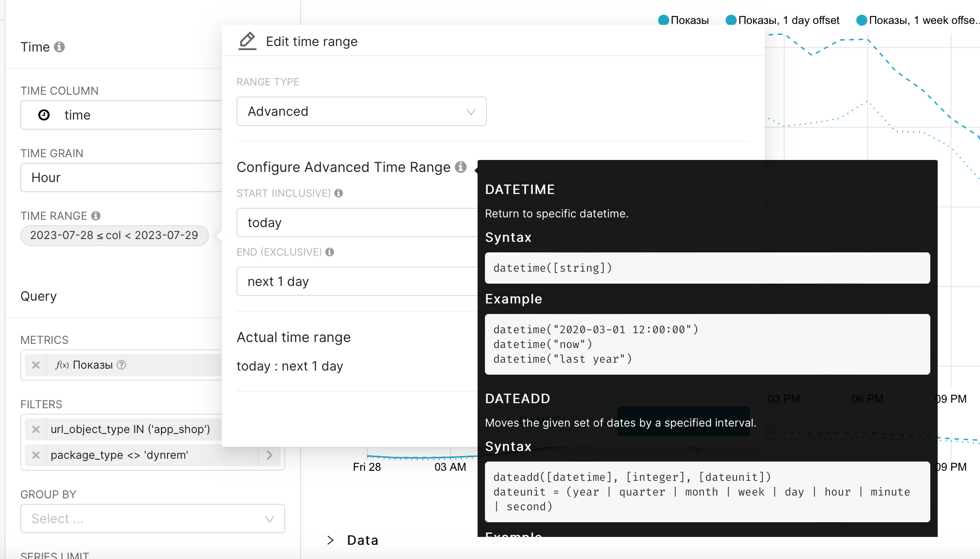Click the info icon next to Time heading
This screenshot has height=559, width=980.
[x=60, y=46]
